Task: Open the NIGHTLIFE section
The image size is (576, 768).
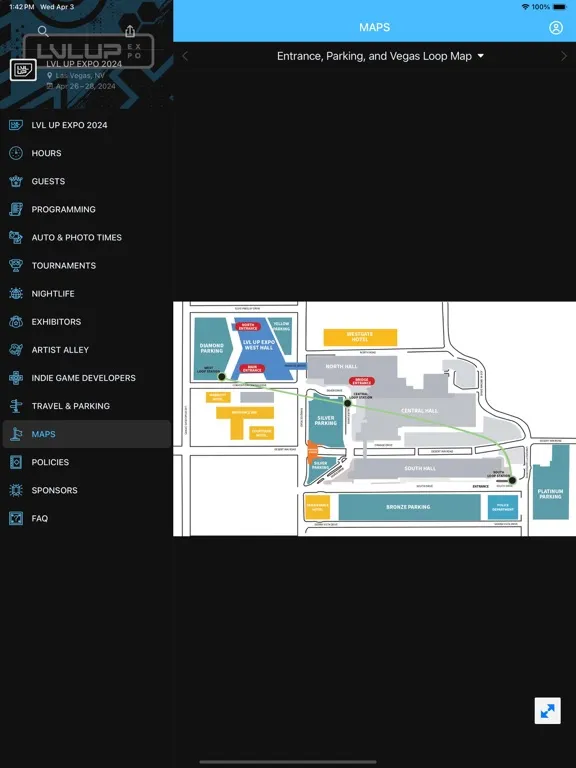Action: 87,293
